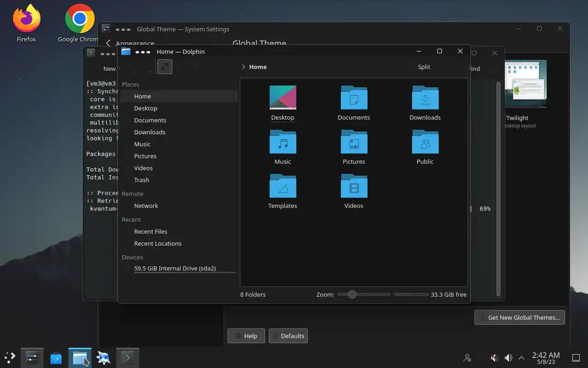Click the Konsole window vertical scrollbar
588x368 pixels.
coord(498,189)
